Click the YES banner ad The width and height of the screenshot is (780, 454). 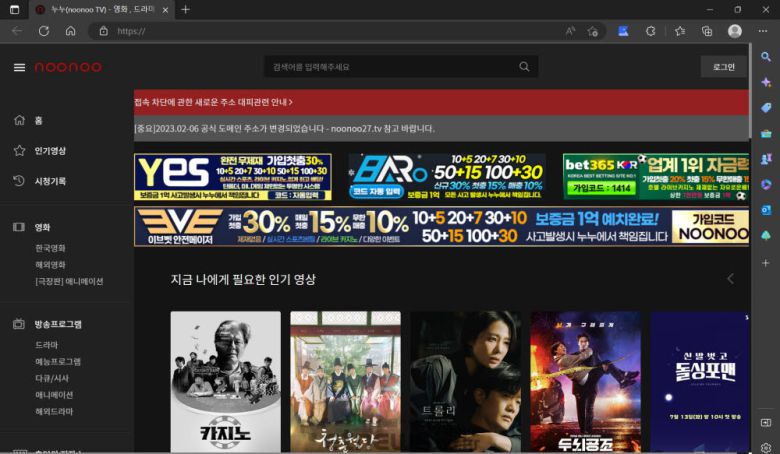tap(233, 177)
